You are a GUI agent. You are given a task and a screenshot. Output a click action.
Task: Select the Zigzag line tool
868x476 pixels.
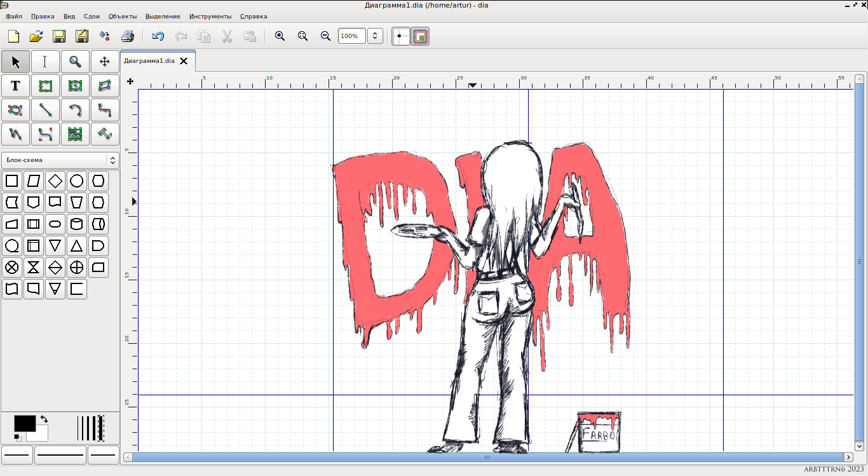[x=105, y=110]
